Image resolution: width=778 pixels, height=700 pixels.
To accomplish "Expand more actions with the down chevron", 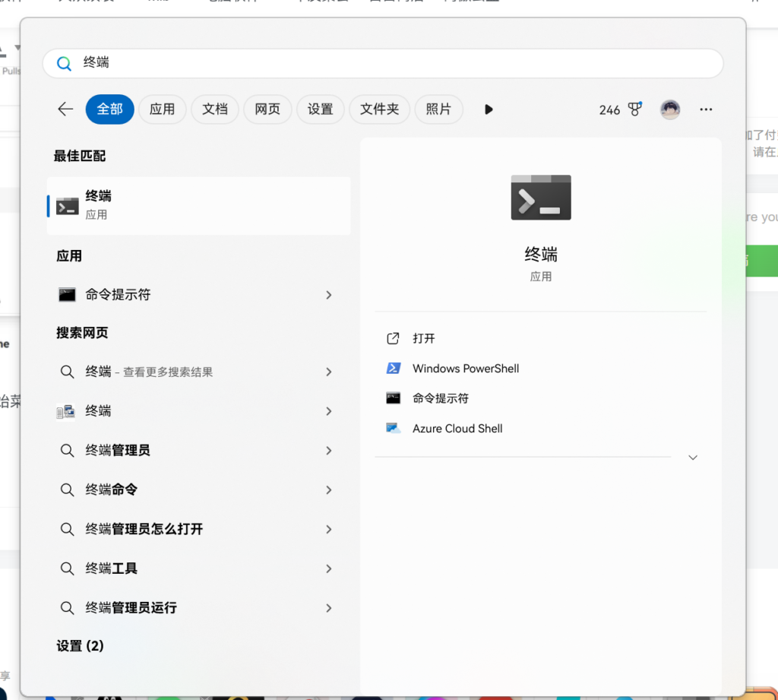I will click(692, 458).
